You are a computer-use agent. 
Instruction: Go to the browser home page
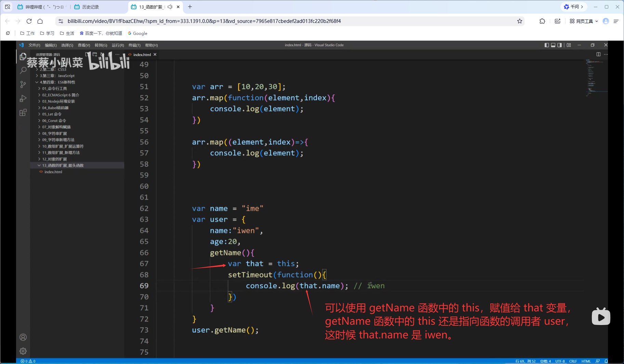point(40,21)
